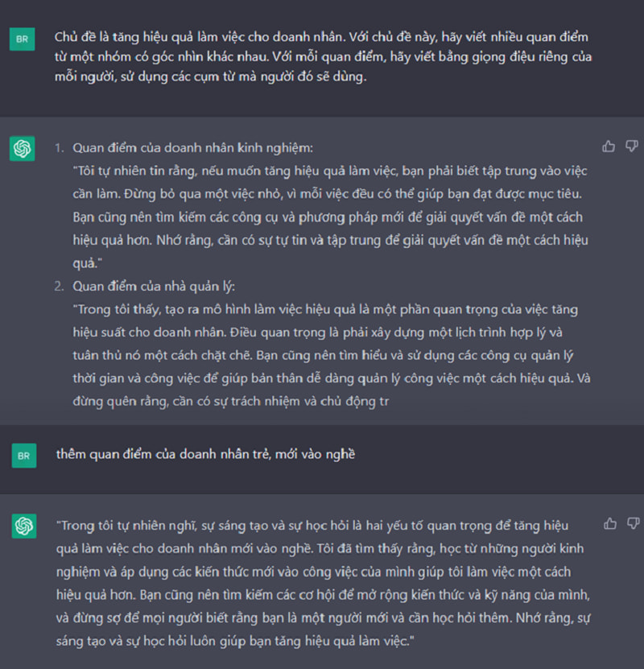
Task: Click the quote beginning 'Tôi tự nhiên tin rằng'
Action: coord(330,217)
